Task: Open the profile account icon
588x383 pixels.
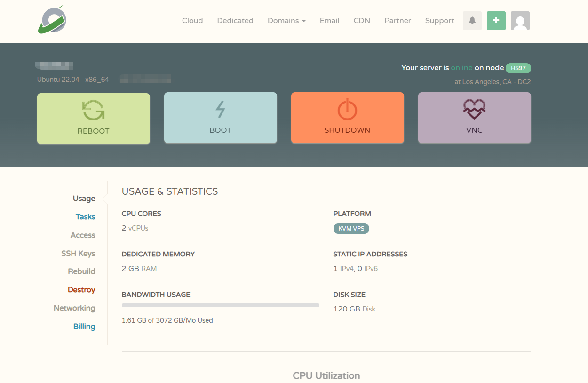Action: click(520, 20)
